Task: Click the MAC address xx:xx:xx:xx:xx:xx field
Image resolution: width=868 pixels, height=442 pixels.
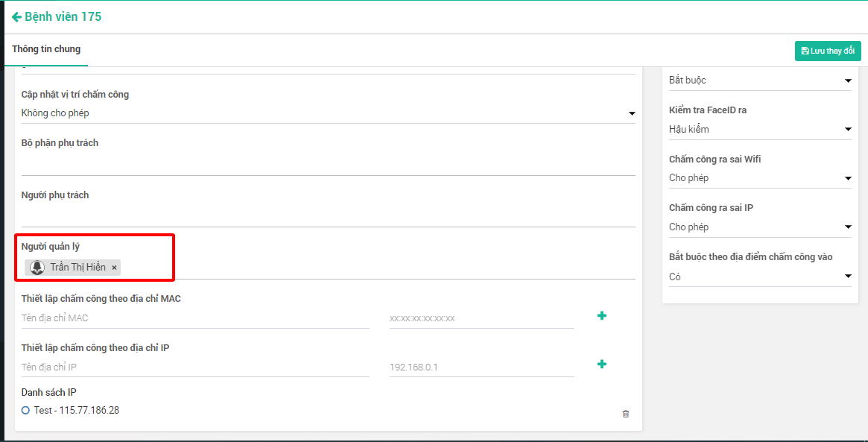Action: tap(481, 318)
